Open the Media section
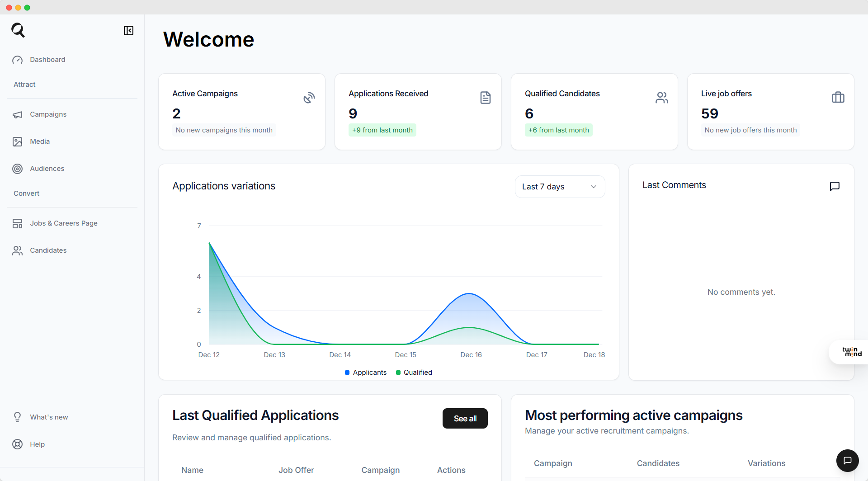The image size is (868, 481). point(40,141)
